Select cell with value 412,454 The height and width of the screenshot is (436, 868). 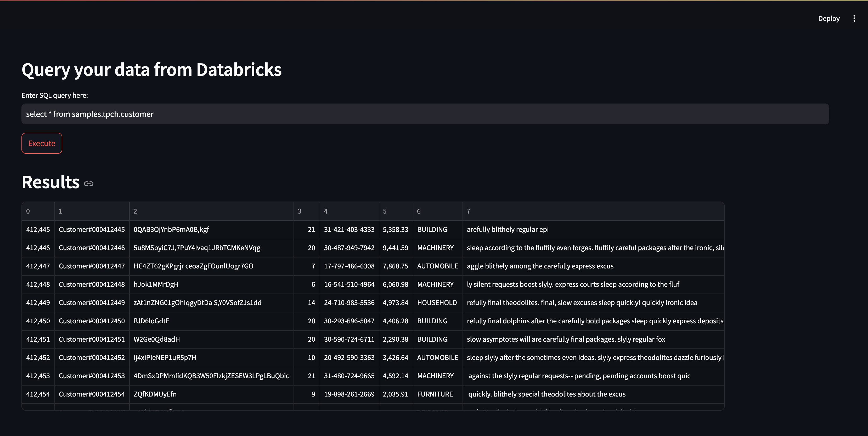[38, 394]
